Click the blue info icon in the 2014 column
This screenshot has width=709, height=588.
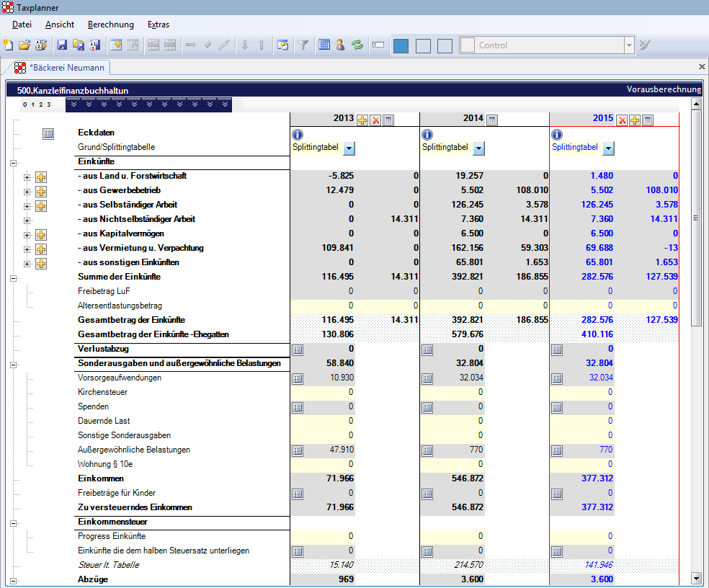pos(426,134)
